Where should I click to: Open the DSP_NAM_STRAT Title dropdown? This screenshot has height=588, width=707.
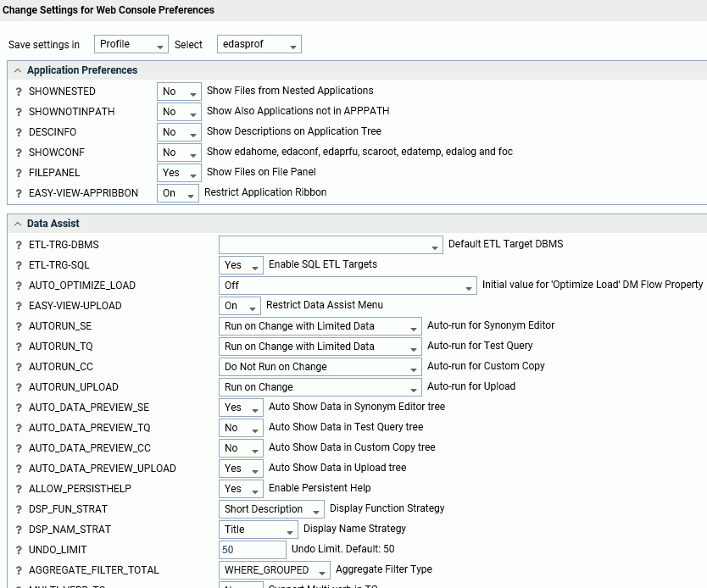259,530
